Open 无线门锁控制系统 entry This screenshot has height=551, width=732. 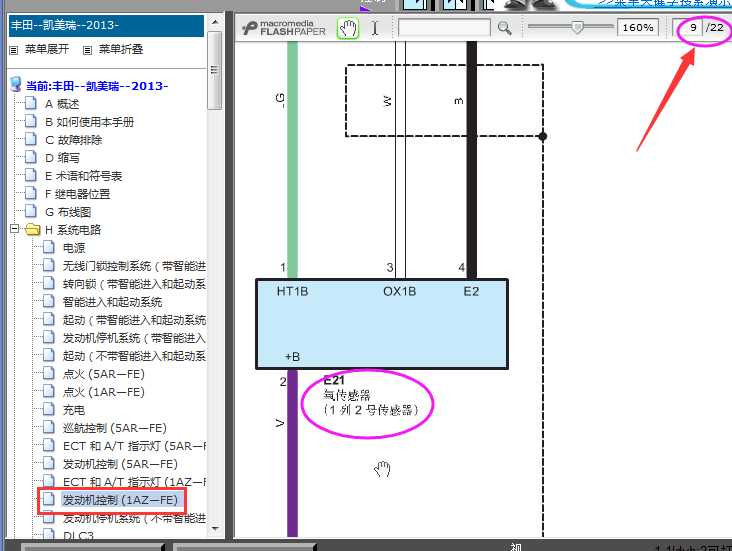tap(134, 266)
